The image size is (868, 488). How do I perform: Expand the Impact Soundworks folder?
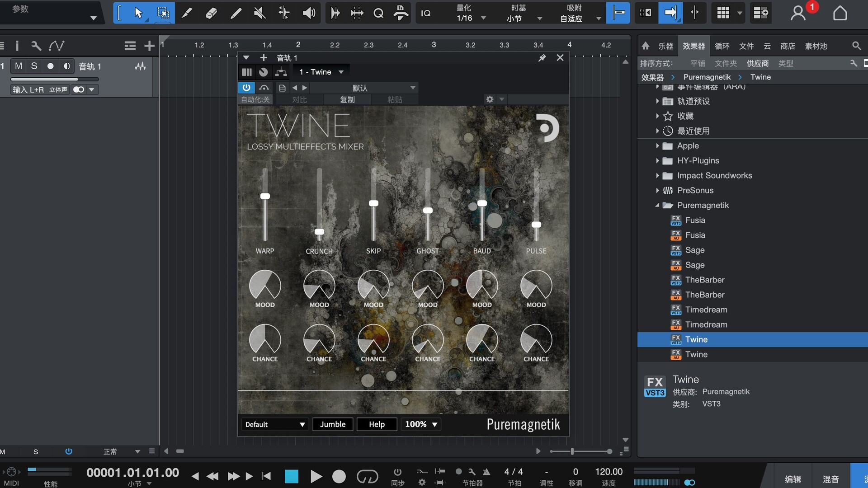(x=657, y=175)
